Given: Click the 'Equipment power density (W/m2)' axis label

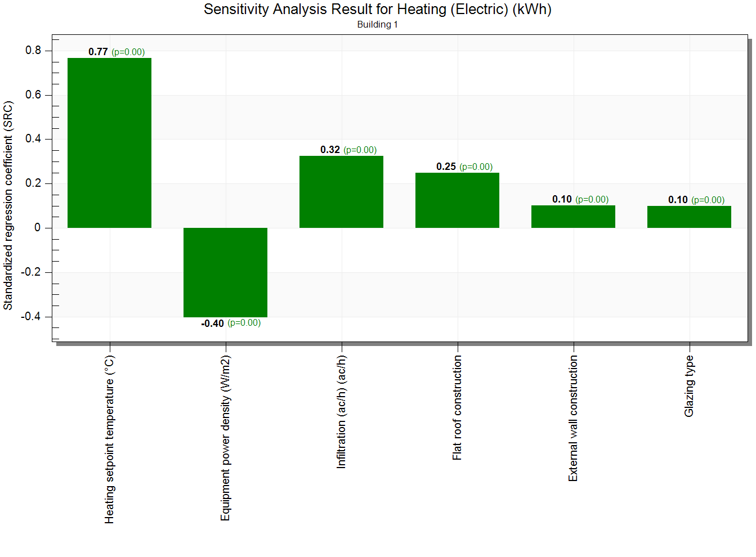Looking at the screenshot, I should coord(225,438).
